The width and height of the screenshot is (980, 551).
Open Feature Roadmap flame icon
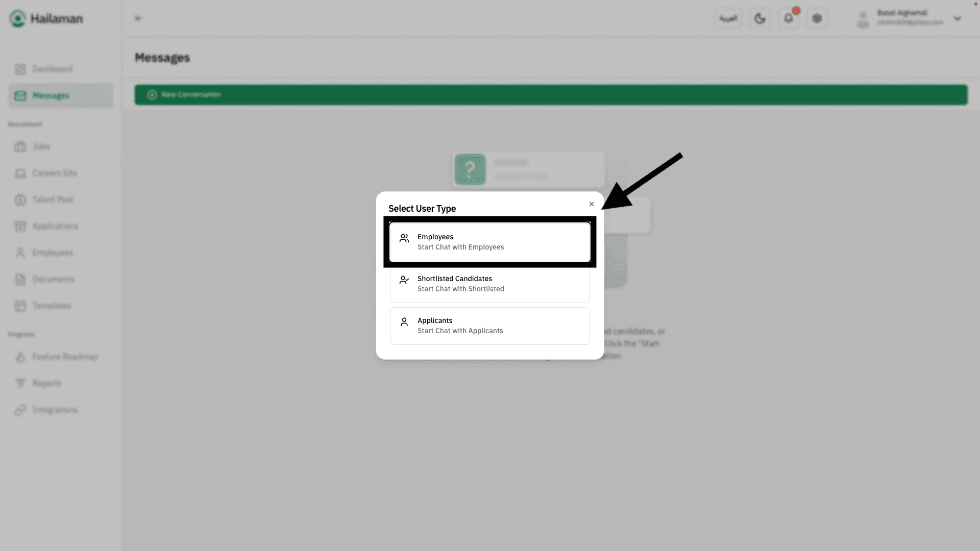point(20,357)
